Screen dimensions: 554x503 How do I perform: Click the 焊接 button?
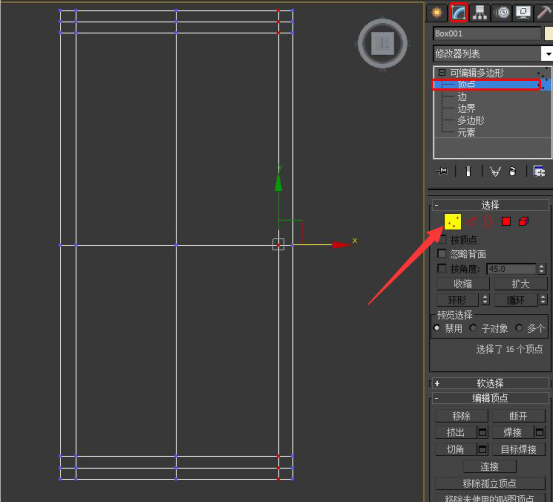pyautogui.click(x=513, y=432)
